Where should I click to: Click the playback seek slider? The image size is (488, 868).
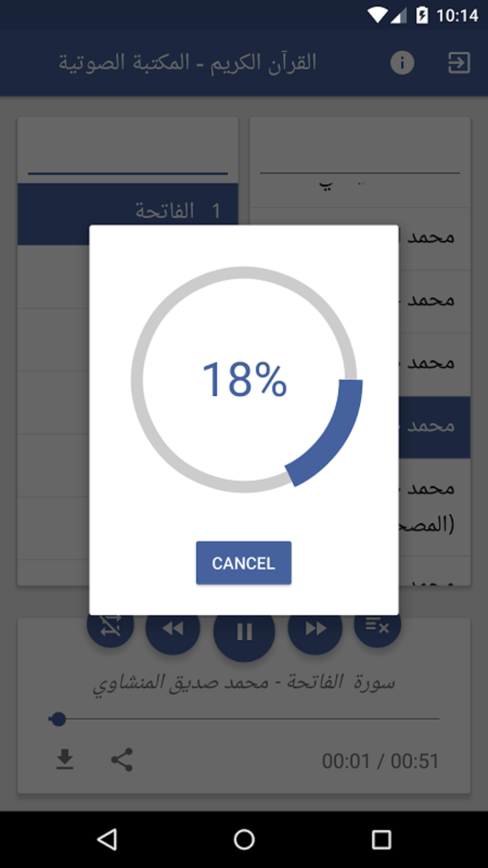click(x=58, y=718)
